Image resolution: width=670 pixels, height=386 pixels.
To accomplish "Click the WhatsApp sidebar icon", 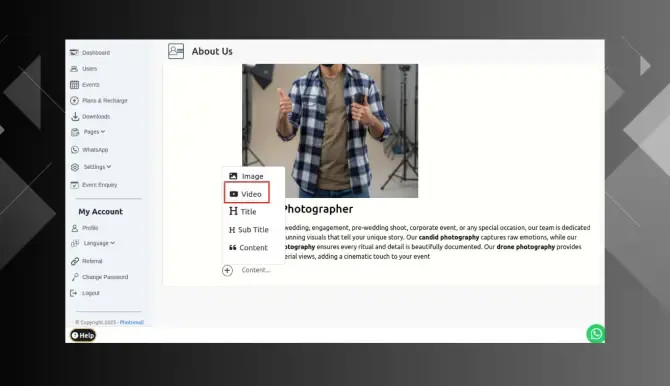I will pyautogui.click(x=75, y=150).
